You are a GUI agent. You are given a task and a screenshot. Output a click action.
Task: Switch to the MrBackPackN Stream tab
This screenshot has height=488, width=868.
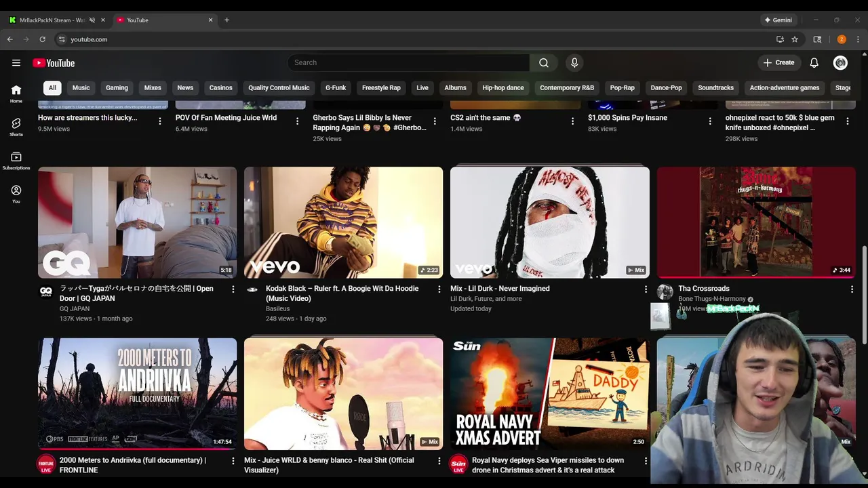pos(52,20)
